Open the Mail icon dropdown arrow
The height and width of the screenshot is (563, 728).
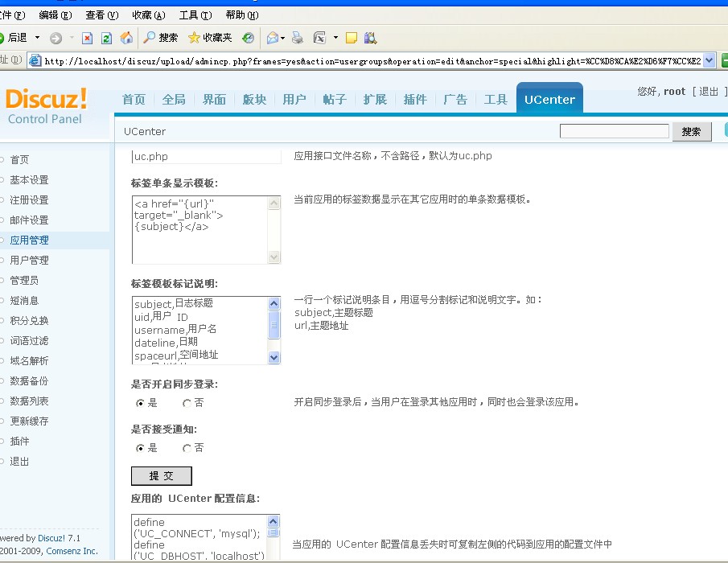click(282, 38)
